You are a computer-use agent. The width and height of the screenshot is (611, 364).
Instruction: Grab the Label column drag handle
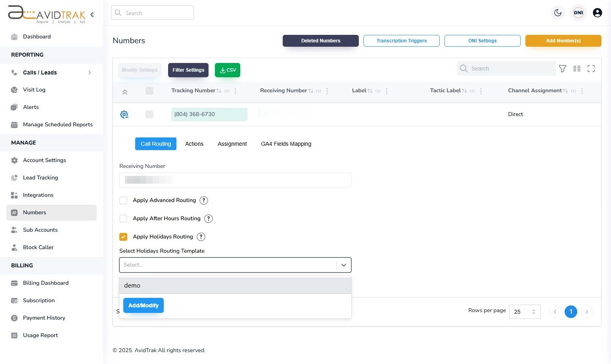click(x=378, y=91)
